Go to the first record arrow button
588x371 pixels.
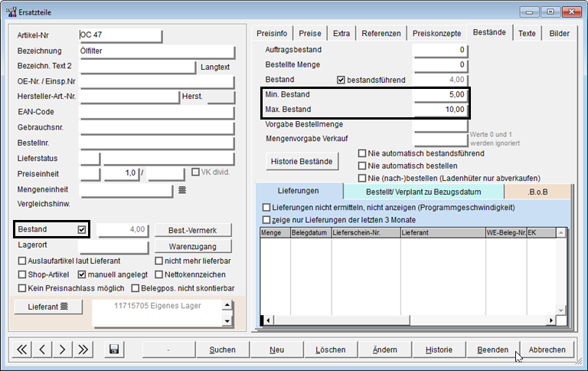click(21, 350)
